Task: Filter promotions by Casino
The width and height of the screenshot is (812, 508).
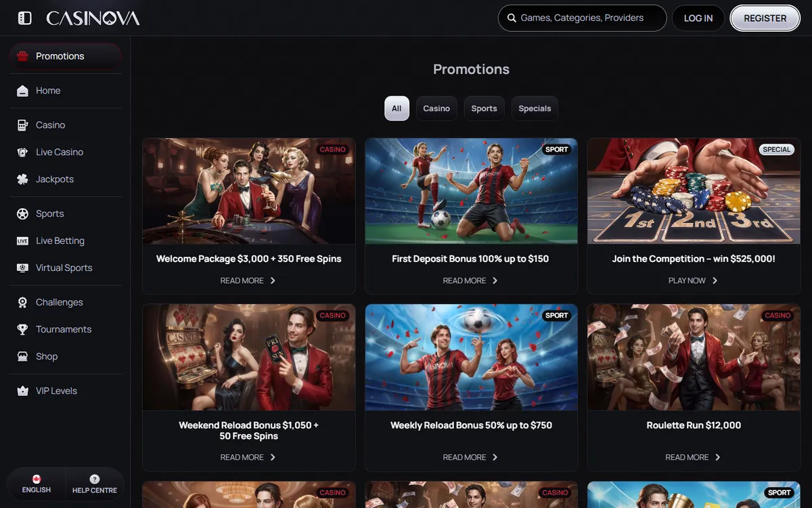Action: click(x=436, y=108)
